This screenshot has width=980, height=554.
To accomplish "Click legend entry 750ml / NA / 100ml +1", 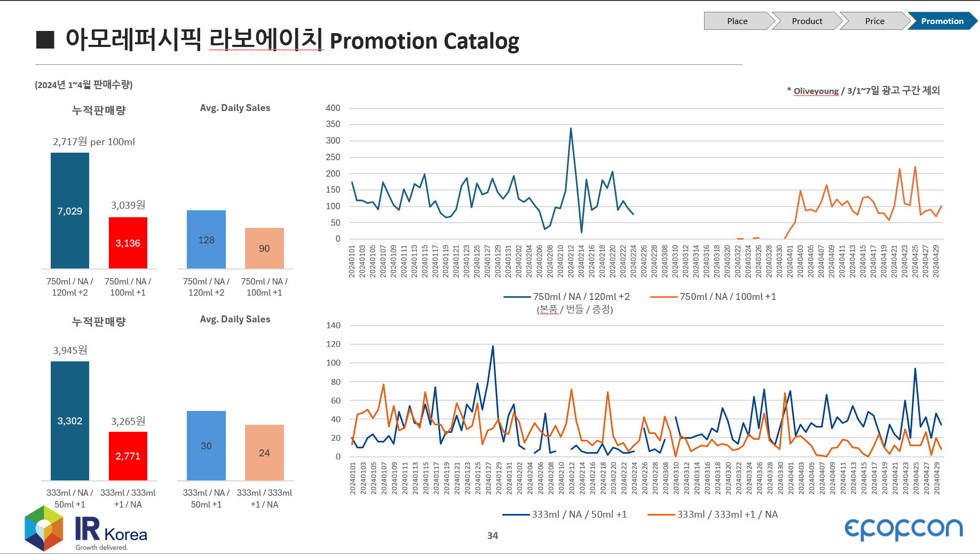I will tap(713, 297).
